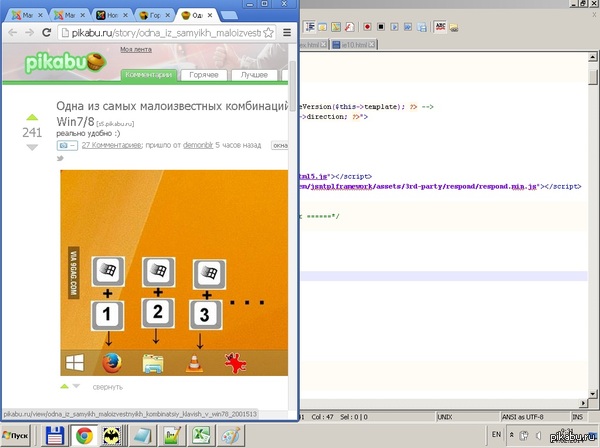Open the Пуск start menu
The width and height of the screenshot is (600, 448).
[x=17, y=436]
